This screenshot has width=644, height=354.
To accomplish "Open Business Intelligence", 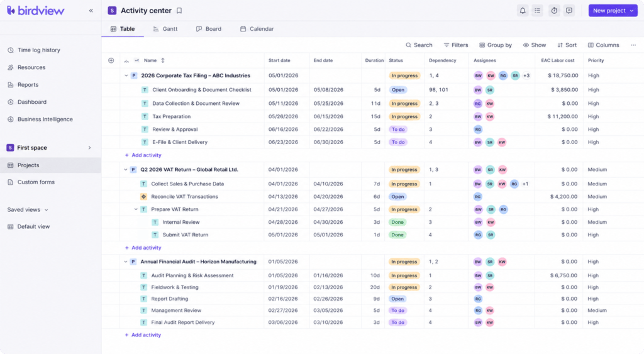I will click(x=40, y=119).
